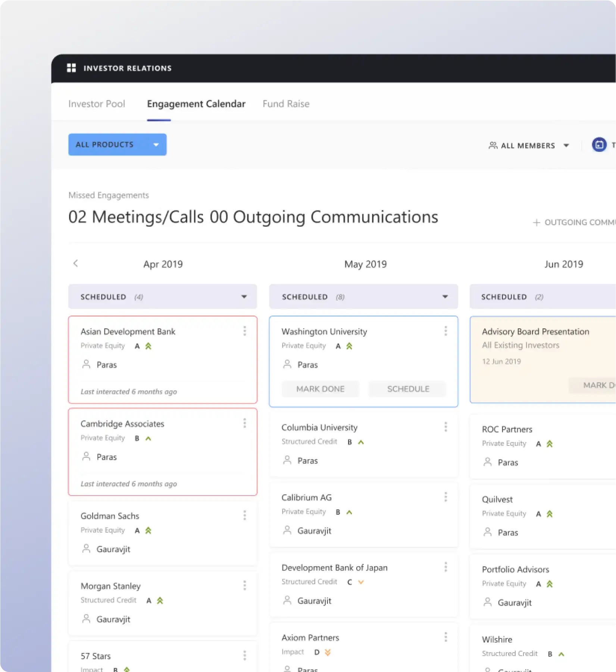Go to the previous month with the left arrow

coord(76,263)
